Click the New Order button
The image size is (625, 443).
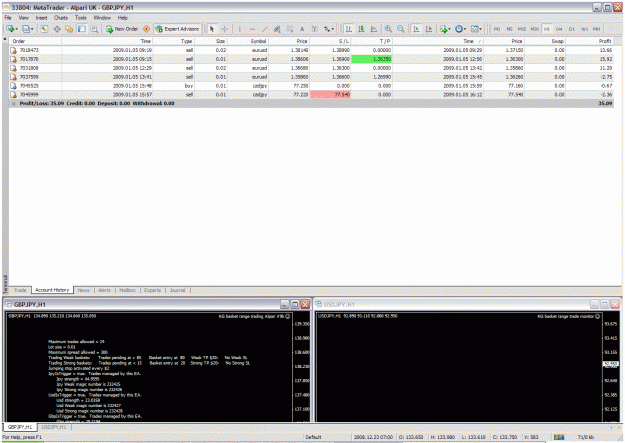tap(122, 29)
